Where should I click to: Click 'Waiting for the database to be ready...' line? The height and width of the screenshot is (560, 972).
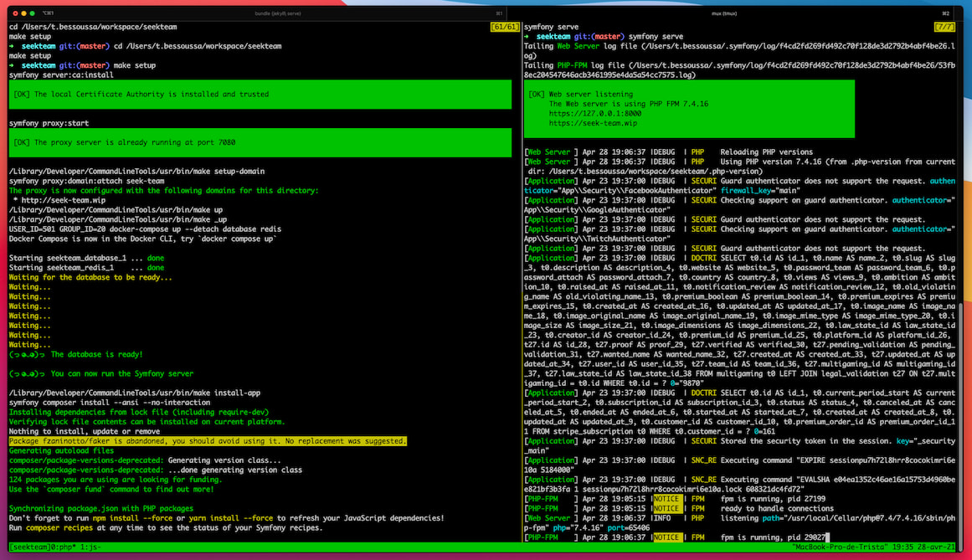90,278
